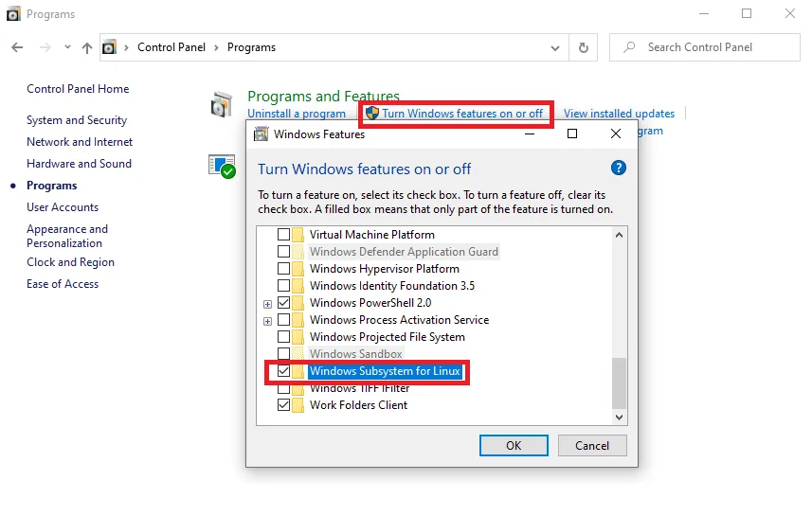Minimize the Windows Features dialog
812x516 pixels.
point(530,134)
